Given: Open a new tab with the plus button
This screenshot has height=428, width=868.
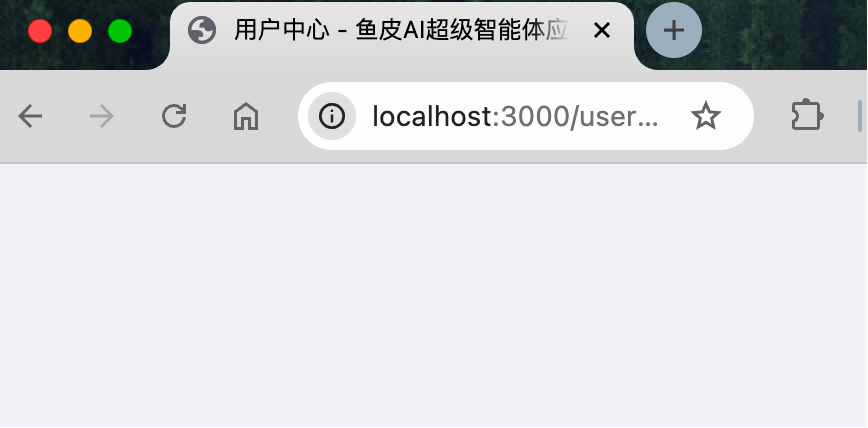Looking at the screenshot, I should click(674, 30).
